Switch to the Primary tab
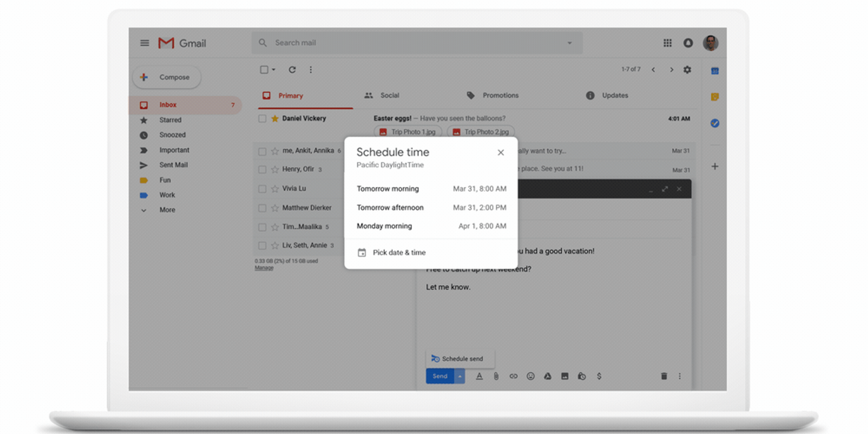Viewport: 868px width, 434px height. (x=306, y=96)
